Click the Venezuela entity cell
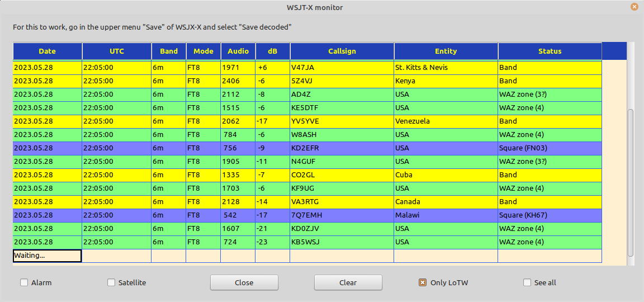This screenshot has height=302, width=644. [x=446, y=121]
